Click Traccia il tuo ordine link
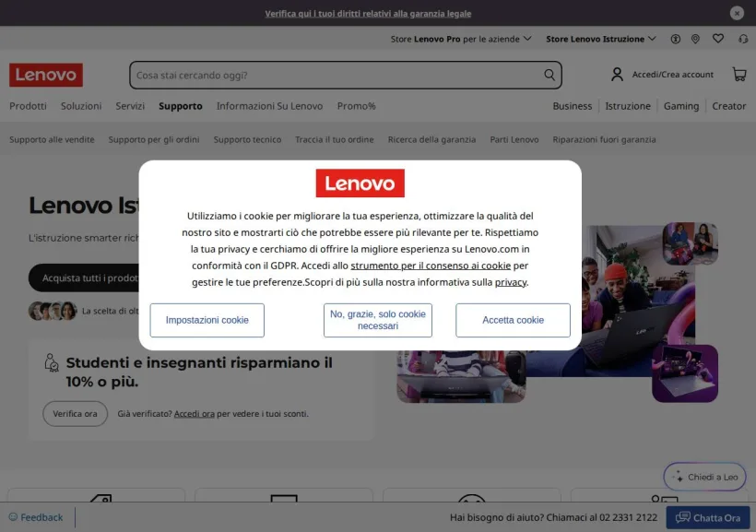 tap(334, 139)
